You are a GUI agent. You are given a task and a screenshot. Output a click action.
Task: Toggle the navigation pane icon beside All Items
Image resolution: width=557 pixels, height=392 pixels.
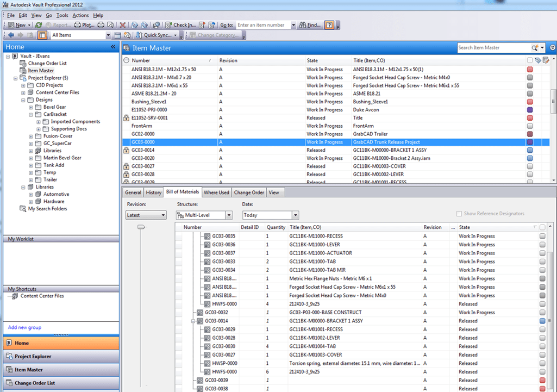(42, 35)
